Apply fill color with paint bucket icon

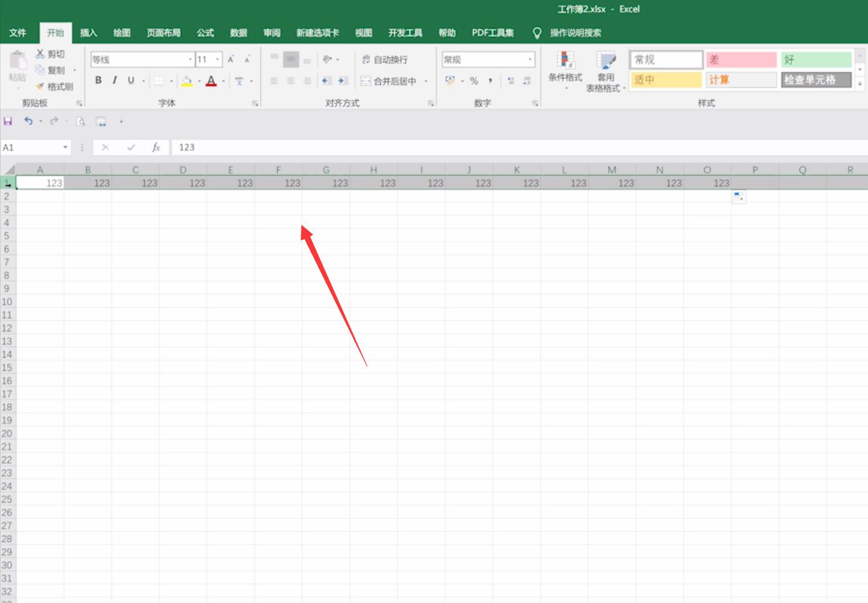coord(187,81)
